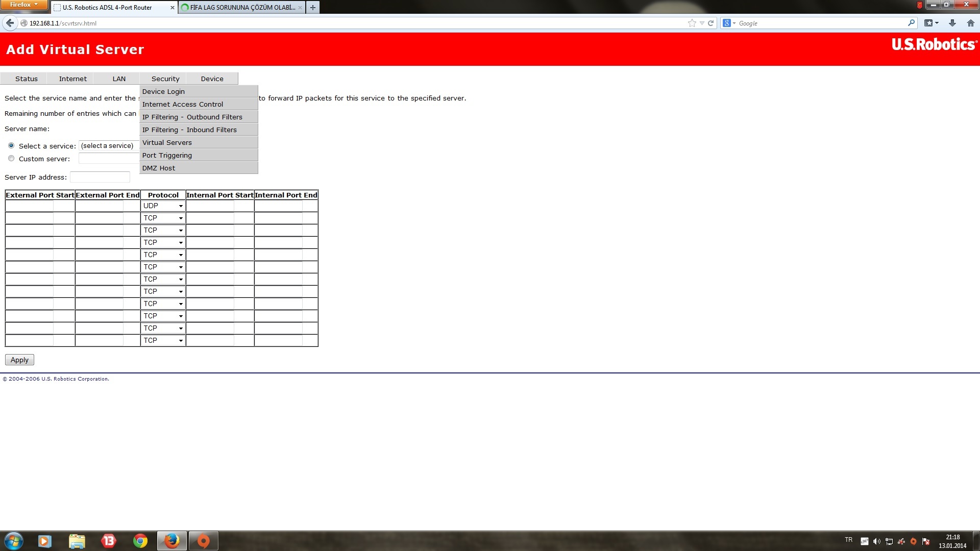This screenshot has height=551, width=980.
Task: Open a new browser tab
Action: (313, 7)
